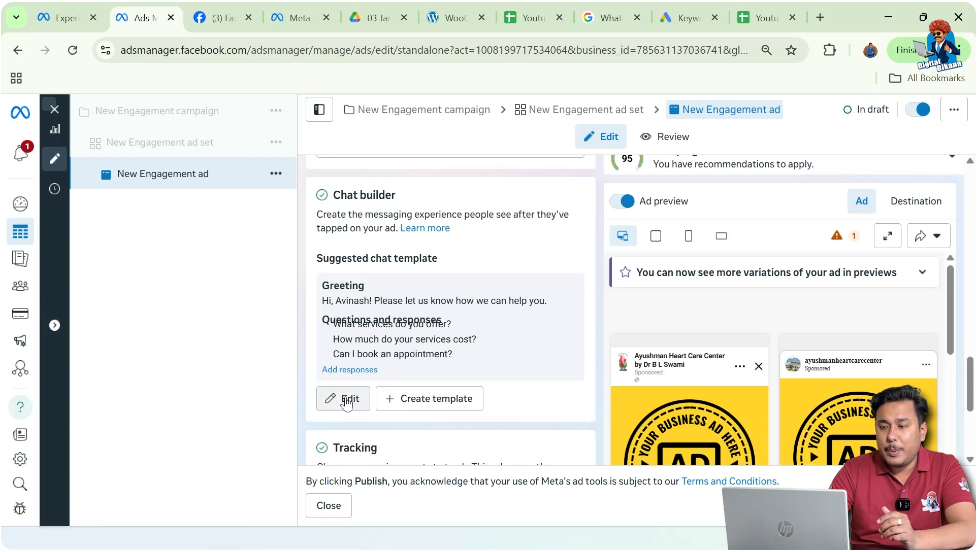Dismiss the Ayushman Heart Care preview card
The height and width of the screenshot is (552, 978).
pyautogui.click(x=758, y=366)
